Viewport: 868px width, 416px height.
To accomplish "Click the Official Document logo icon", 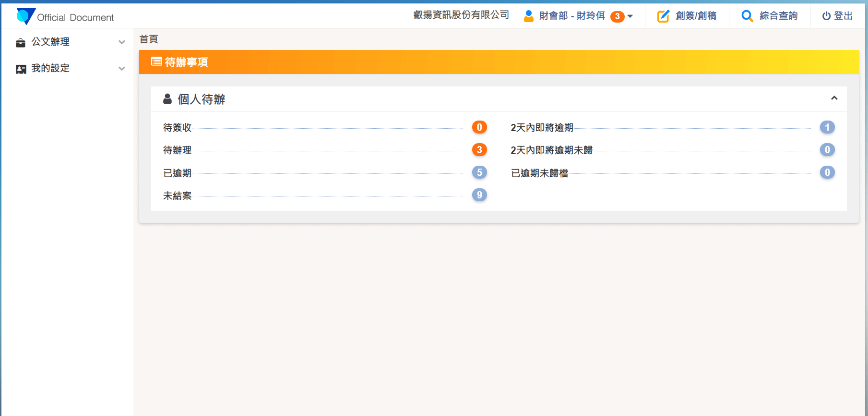I will (x=25, y=16).
